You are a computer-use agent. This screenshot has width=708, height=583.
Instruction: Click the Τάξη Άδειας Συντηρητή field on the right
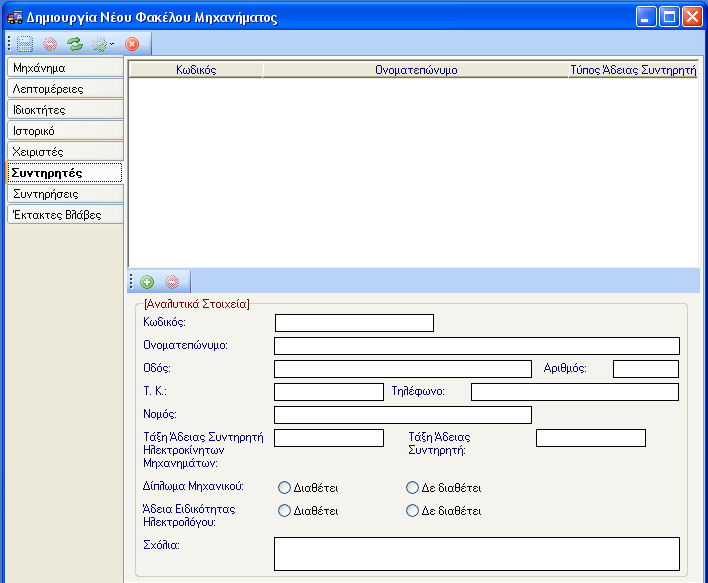click(x=591, y=438)
